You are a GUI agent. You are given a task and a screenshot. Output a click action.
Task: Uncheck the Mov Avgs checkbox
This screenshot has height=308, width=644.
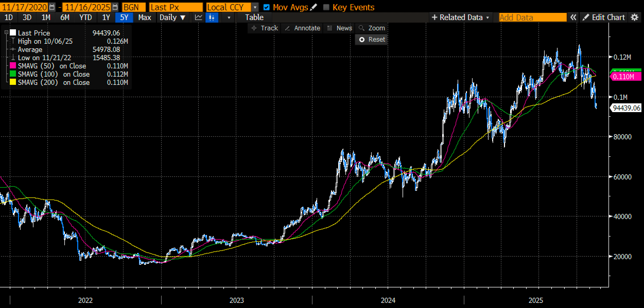tap(267, 7)
